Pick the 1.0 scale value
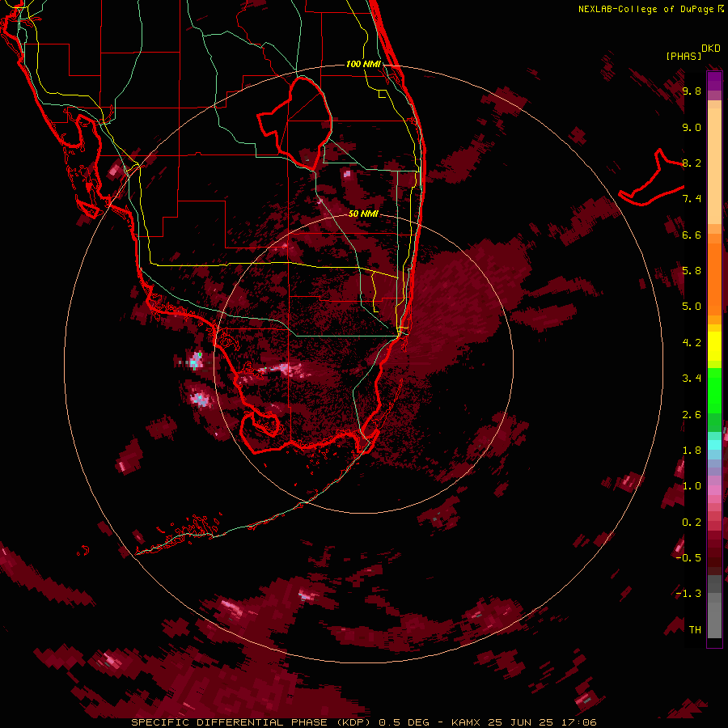This screenshot has height=728, width=728. 692,486
